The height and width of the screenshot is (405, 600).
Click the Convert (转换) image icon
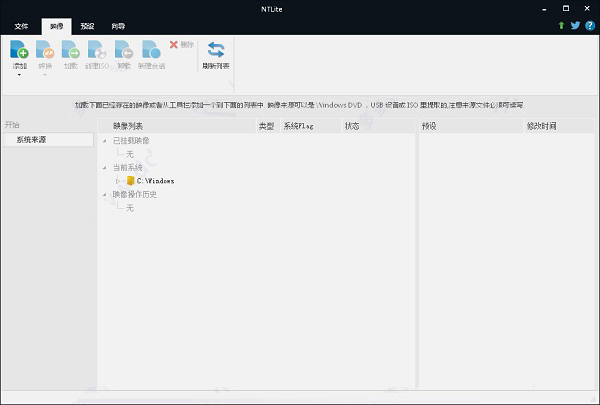45,50
